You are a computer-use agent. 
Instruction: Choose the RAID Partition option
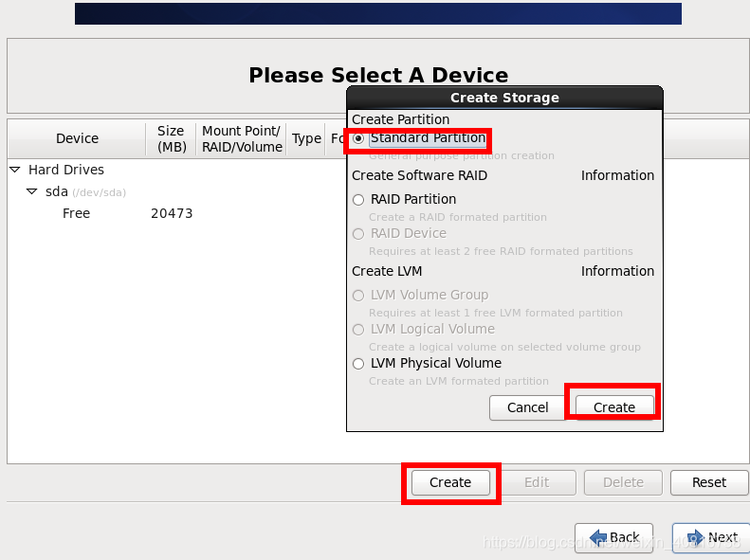tap(358, 200)
